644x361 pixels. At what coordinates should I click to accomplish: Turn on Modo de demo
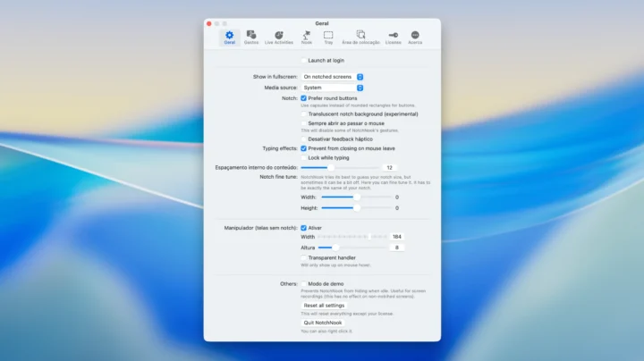coord(304,283)
